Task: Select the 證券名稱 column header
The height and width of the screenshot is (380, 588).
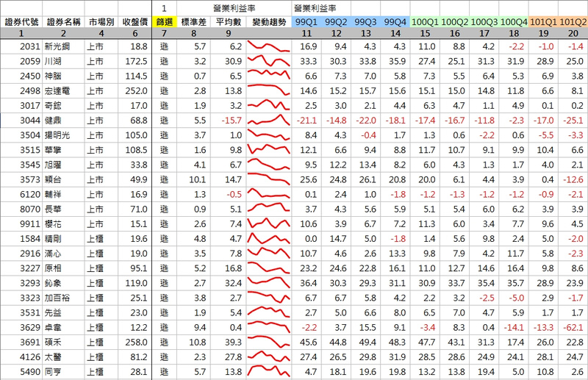Action: (x=63, y=22)
